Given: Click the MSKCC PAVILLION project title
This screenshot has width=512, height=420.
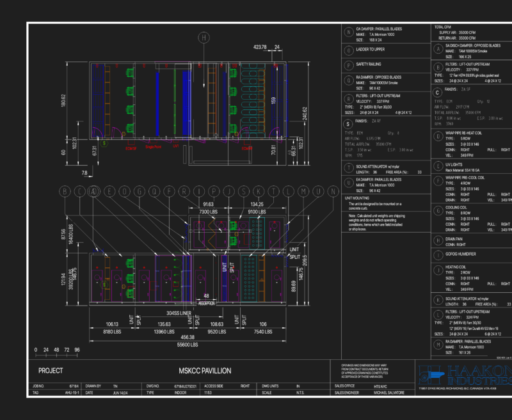Looking at the screenshot, I should [205, 371].
